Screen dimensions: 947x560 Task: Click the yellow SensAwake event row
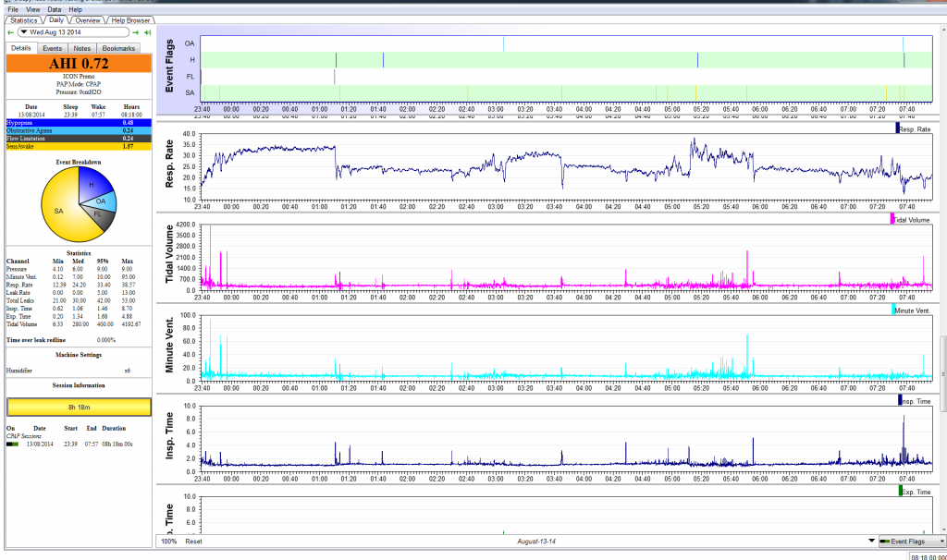[80, 146]
